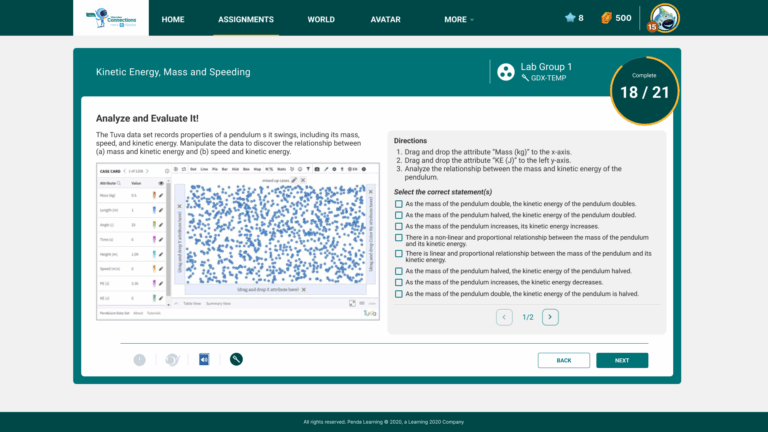Open the MORE dropdown menu
This screenshot has height=432, width=768.
point(458,19)
